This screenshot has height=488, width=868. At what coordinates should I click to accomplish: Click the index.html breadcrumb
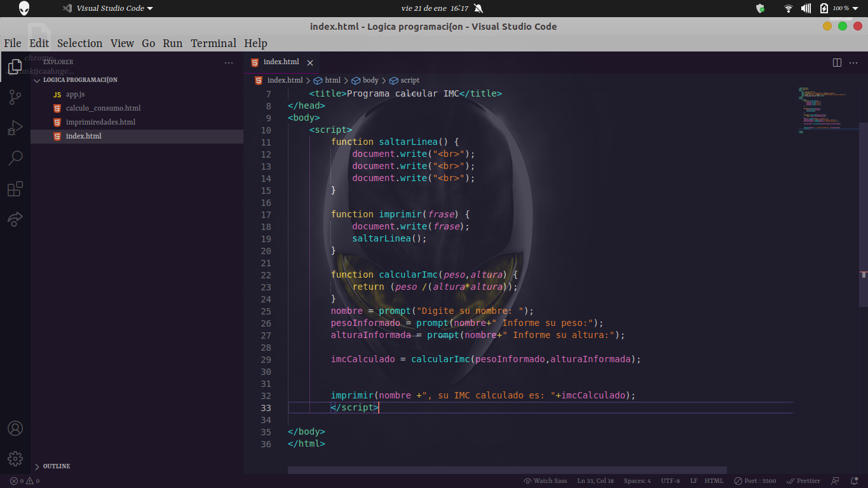279,80
